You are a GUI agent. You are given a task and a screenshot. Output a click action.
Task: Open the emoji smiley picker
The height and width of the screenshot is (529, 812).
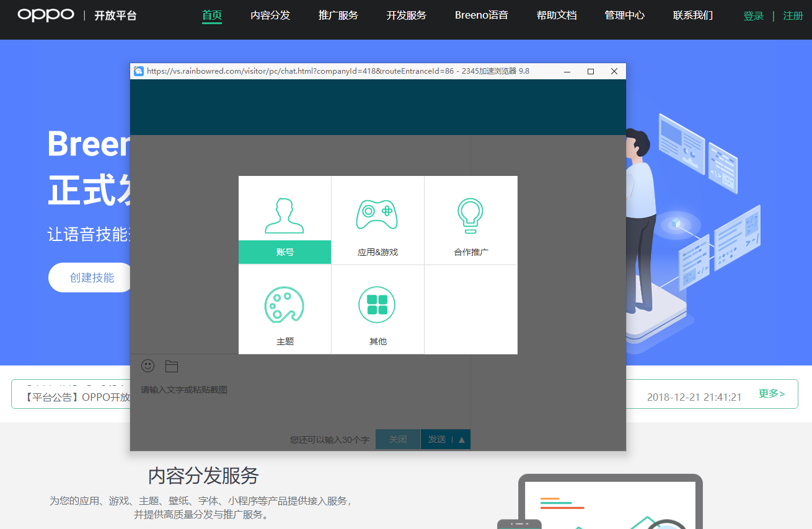148,365
